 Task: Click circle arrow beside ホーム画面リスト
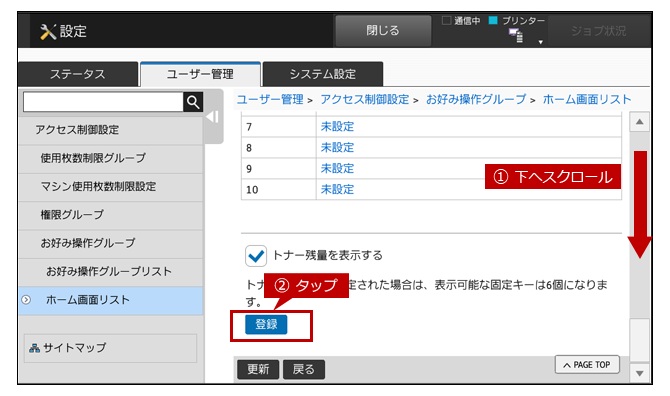(26, 300)
